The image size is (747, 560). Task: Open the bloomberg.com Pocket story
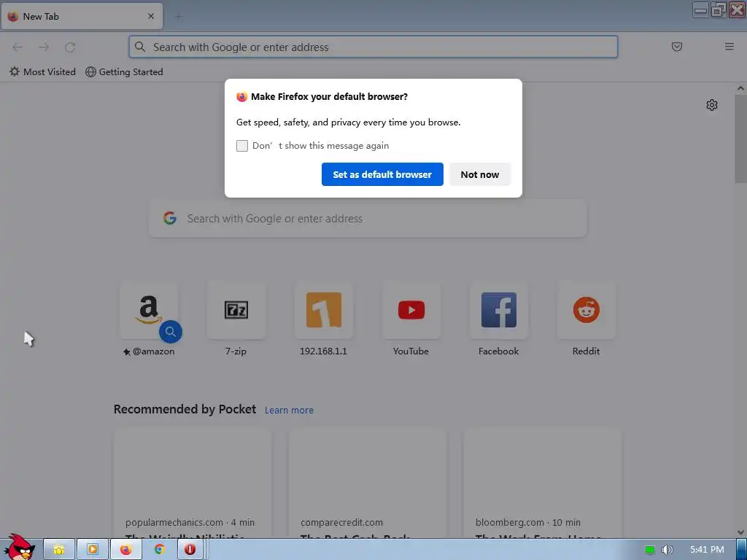[543, 483]
